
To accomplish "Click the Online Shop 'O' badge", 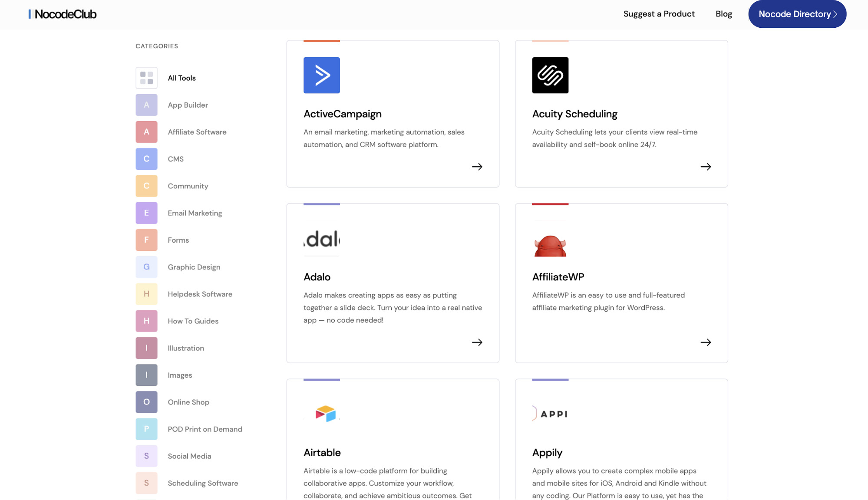I will (146, 402).
